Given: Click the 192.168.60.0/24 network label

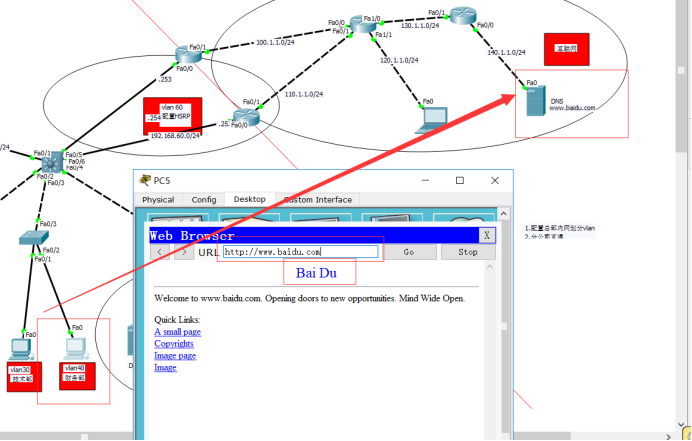Looking at the screenshot, I should click(x=176, y=136).
